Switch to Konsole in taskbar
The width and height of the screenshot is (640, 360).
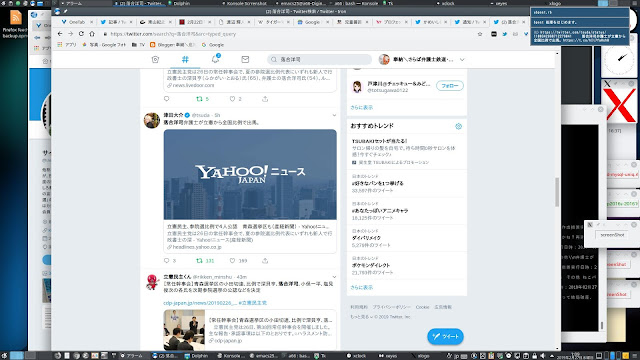coord(230,356)
